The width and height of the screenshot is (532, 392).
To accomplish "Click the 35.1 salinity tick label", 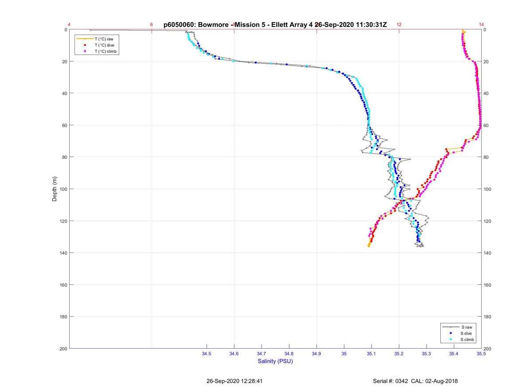I will pos(372,354).
